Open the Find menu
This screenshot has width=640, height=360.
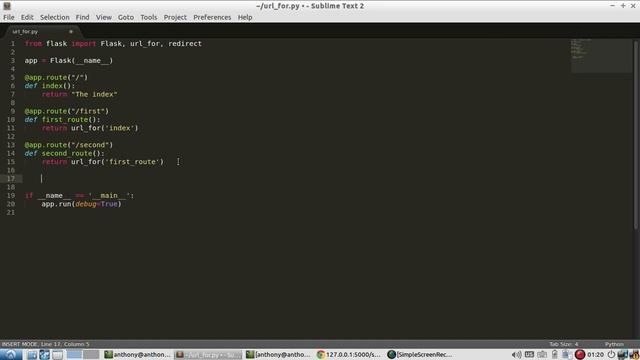(82, 17)
